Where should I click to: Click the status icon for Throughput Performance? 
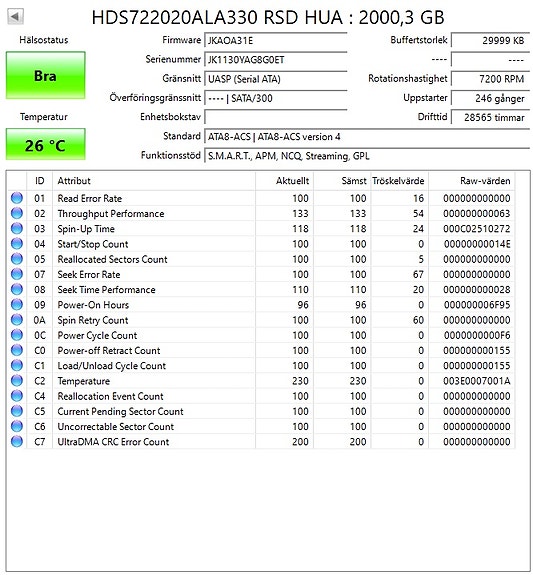pos(17,213)
